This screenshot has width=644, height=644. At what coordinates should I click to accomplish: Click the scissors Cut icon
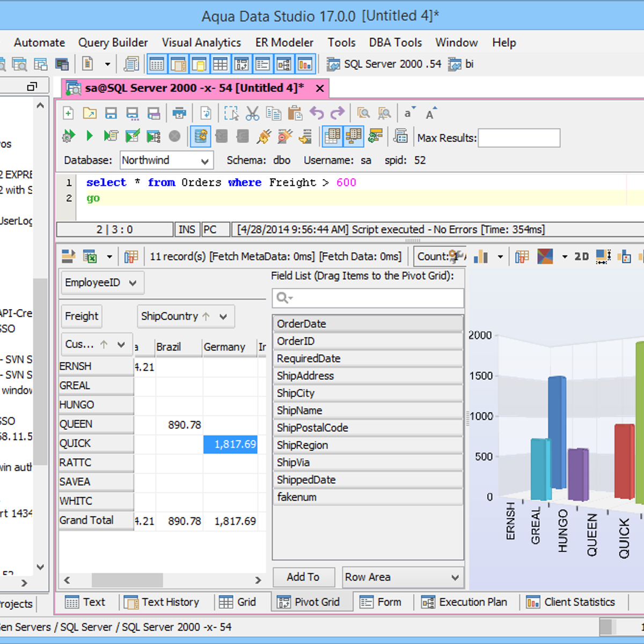click(x=252, y=113)
